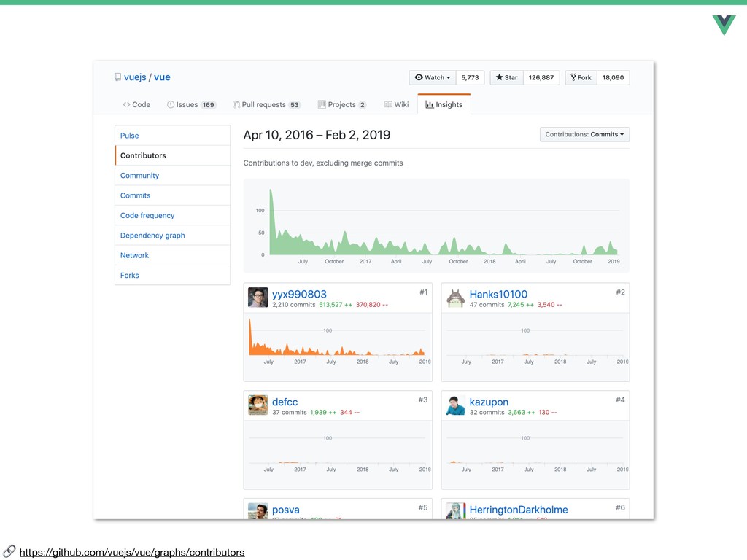Click the repository book icon beside vuejs
The height and width of the screenshot is (560, 747).
(117, 77)
